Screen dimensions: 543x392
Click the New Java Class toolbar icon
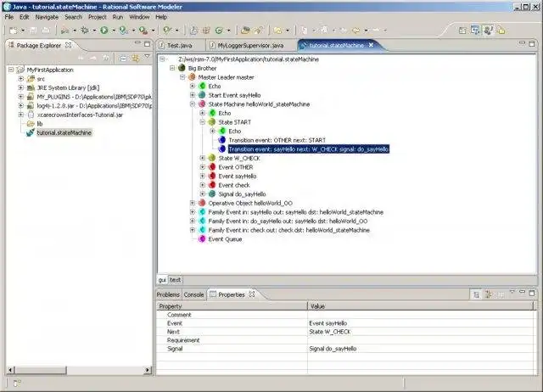click(x=219, y=31)
